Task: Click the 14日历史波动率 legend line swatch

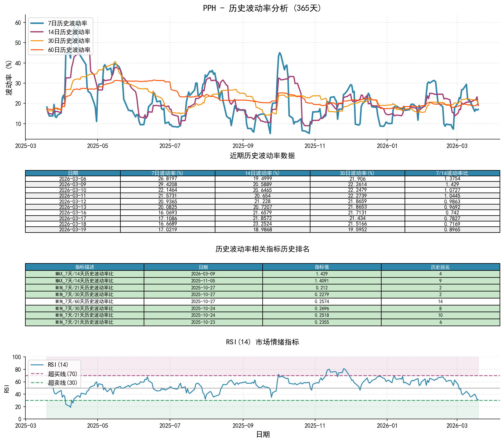Action: (x=38, y=32)
